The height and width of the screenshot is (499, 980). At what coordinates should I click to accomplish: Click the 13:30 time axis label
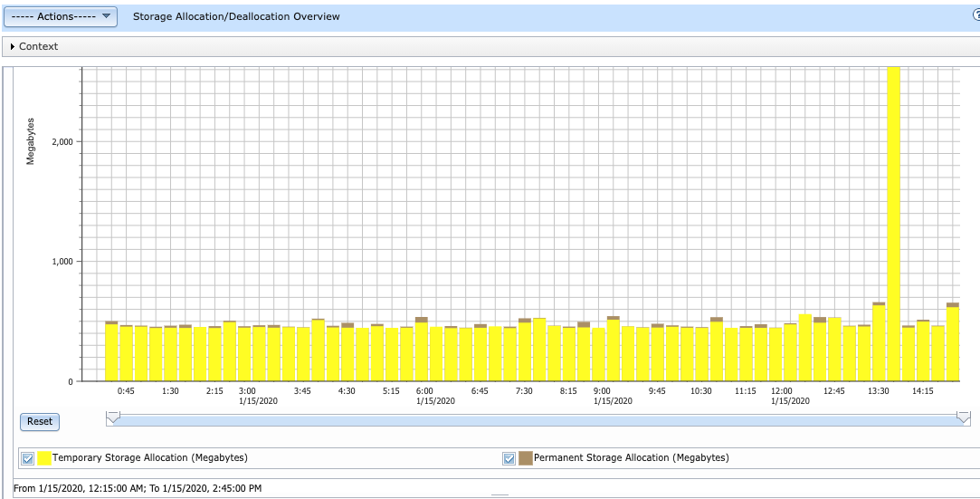point(879,391)
